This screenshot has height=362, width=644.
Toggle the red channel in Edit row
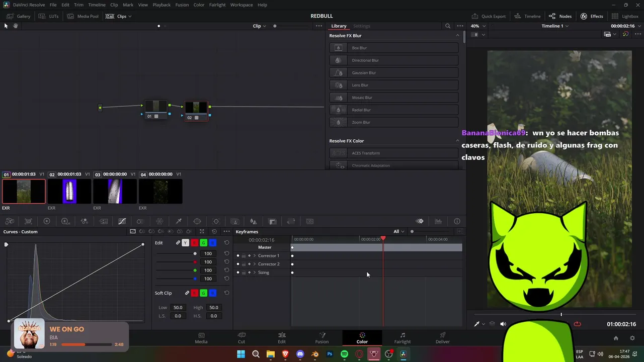pos(194,243)
